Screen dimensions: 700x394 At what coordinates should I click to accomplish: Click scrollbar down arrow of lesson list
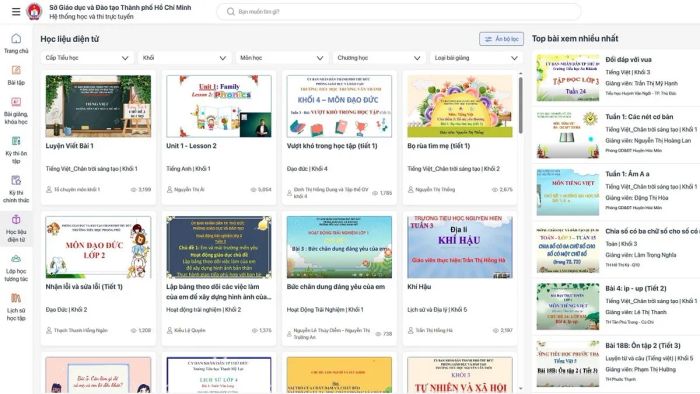521,389
